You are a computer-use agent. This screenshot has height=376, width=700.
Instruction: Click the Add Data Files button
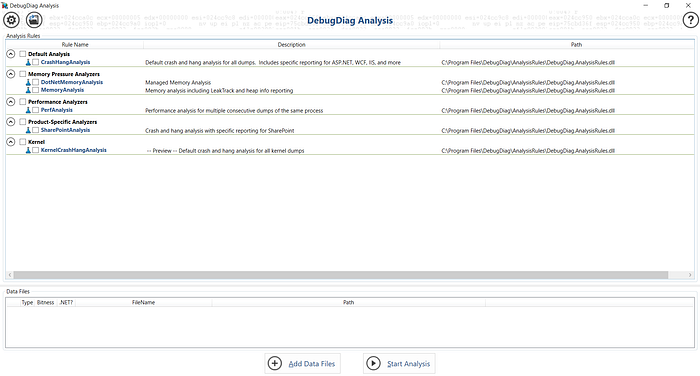click(303, 363)
